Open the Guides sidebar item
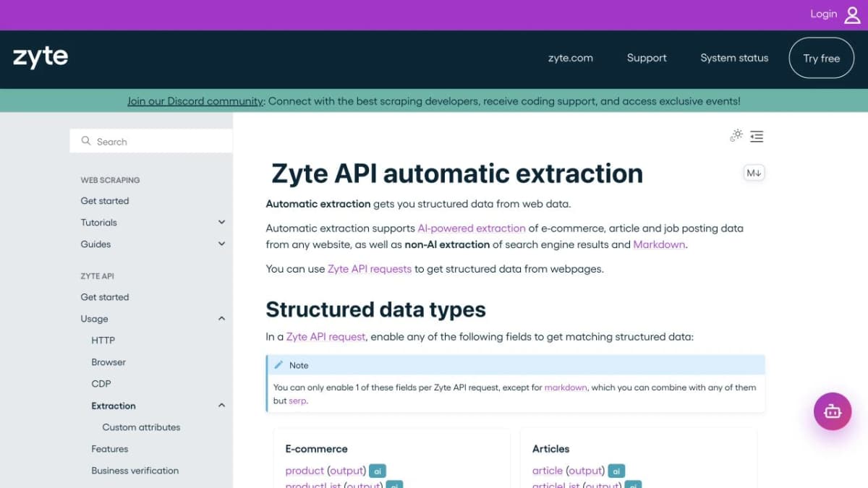Image resolution: width=868 pixels, height=488 pixels. click(x=95, y=244)
